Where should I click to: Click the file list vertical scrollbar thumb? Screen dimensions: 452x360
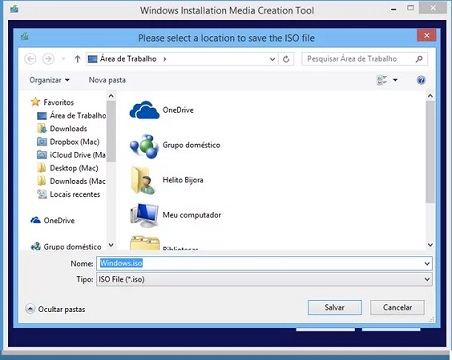(430, 152)
